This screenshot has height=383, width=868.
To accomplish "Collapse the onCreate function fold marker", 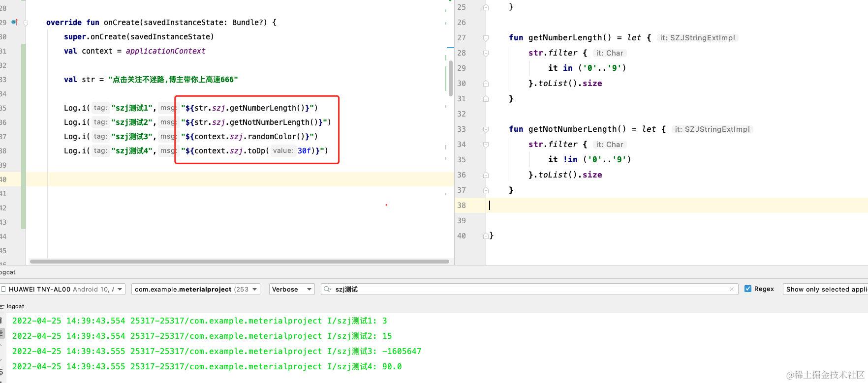I will point(26,23).
